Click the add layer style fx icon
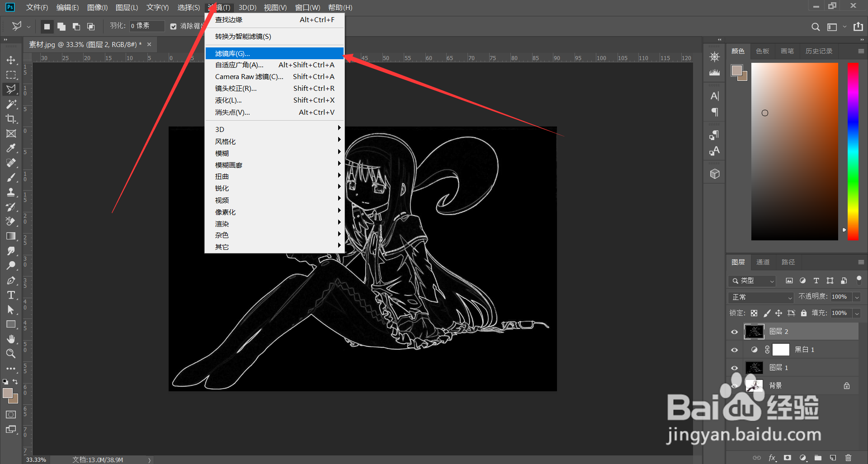 [x=772, y=458]
